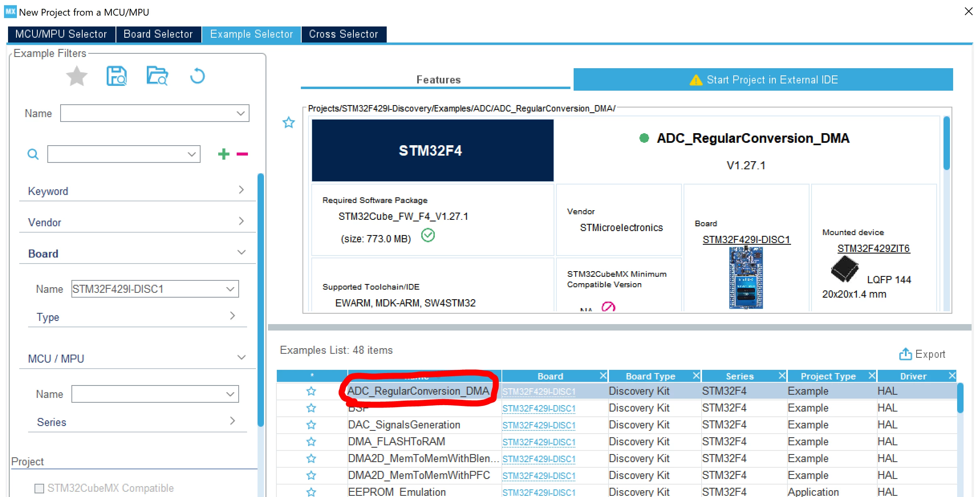The image size is (980, 497).
Task: Open the load saved filters folder icon
Action: pos(157,76)
